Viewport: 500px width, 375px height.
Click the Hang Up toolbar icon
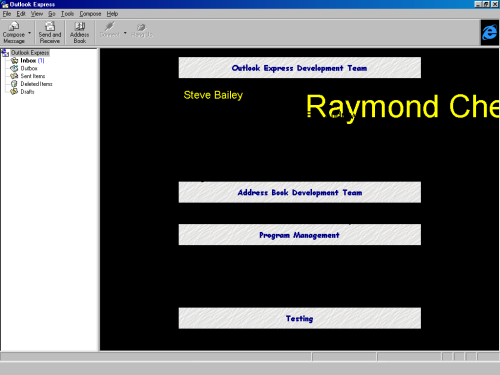pyautogui.click(x=141, y=27)
